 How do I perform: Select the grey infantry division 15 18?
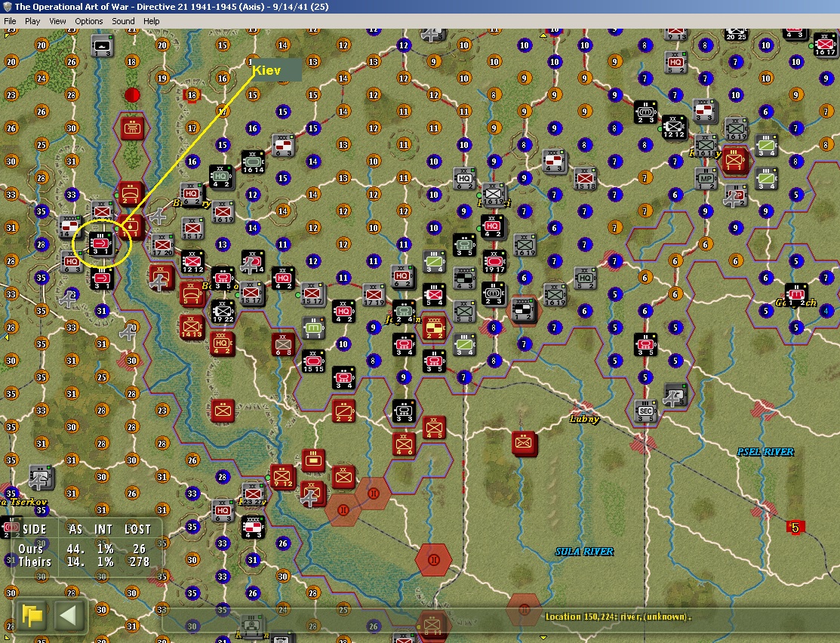click(x=585, y=179)
